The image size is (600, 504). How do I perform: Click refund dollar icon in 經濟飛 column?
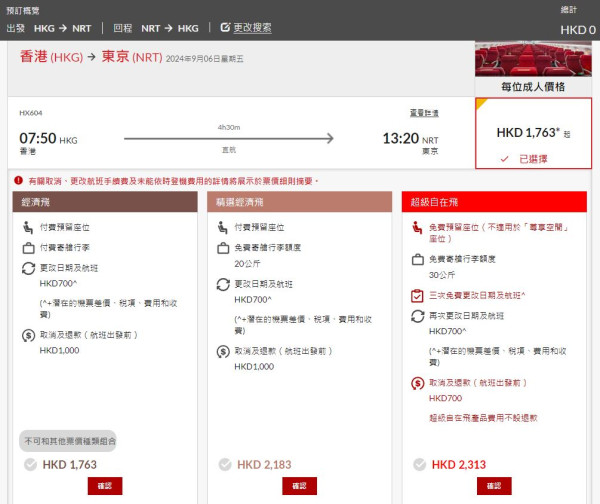(28, 336)
